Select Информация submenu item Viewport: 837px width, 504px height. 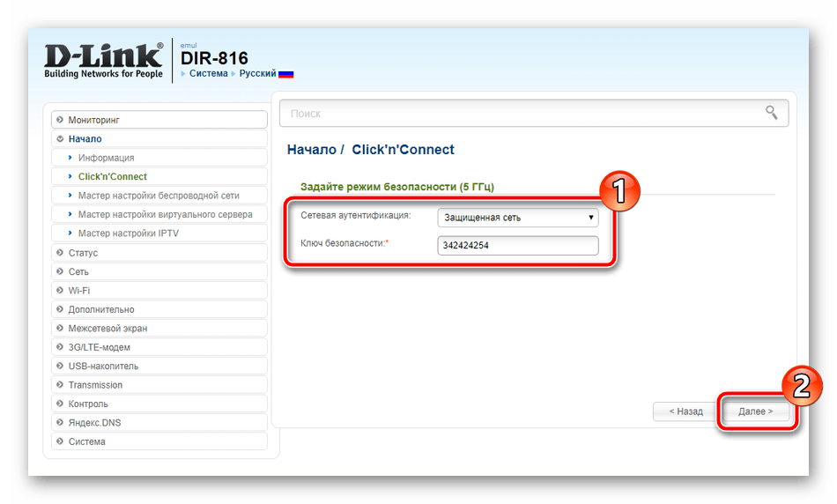pos(159,158)
